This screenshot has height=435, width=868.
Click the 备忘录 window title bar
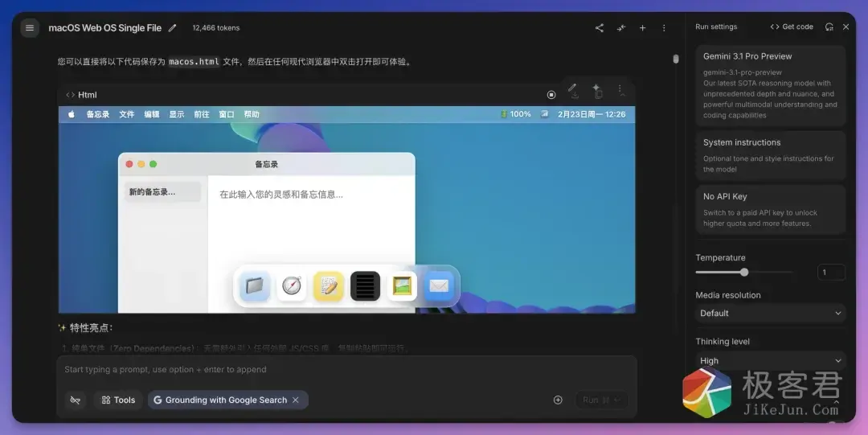coord(266,164)
